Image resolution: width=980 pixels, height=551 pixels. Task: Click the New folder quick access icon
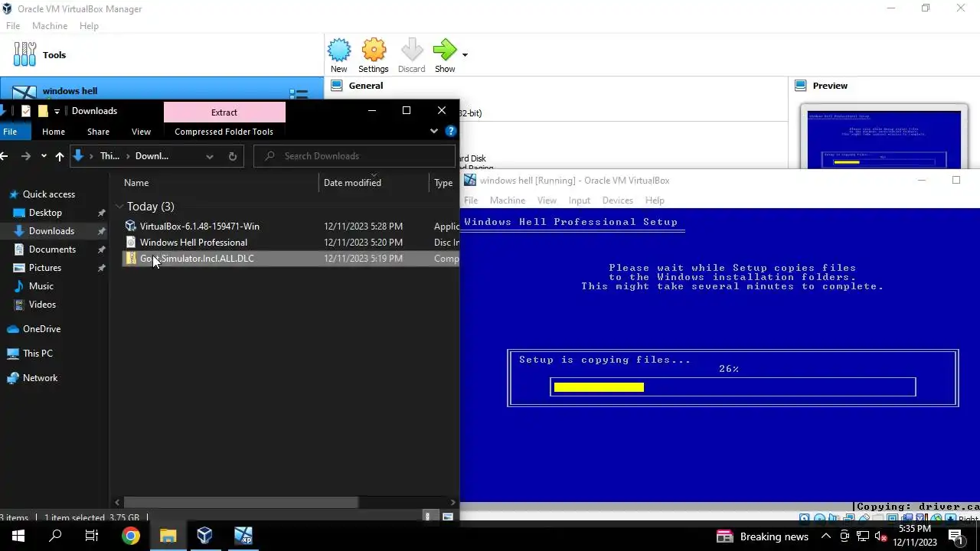[x=43, y=111]
